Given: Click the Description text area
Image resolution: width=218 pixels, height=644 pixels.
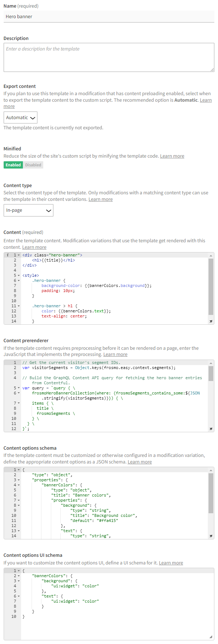Looking at the screenshot, I should (x=109, y=57).
